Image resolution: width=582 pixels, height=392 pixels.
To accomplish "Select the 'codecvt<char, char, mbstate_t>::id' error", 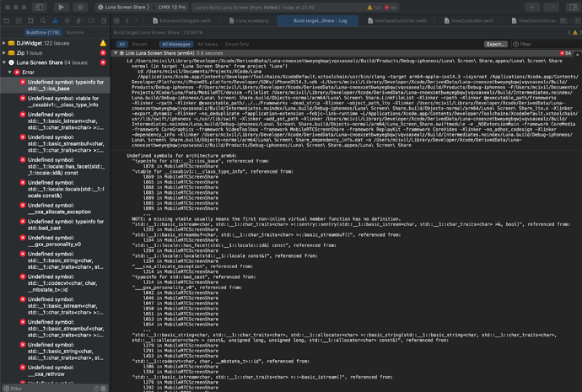I will coord(55,283).
